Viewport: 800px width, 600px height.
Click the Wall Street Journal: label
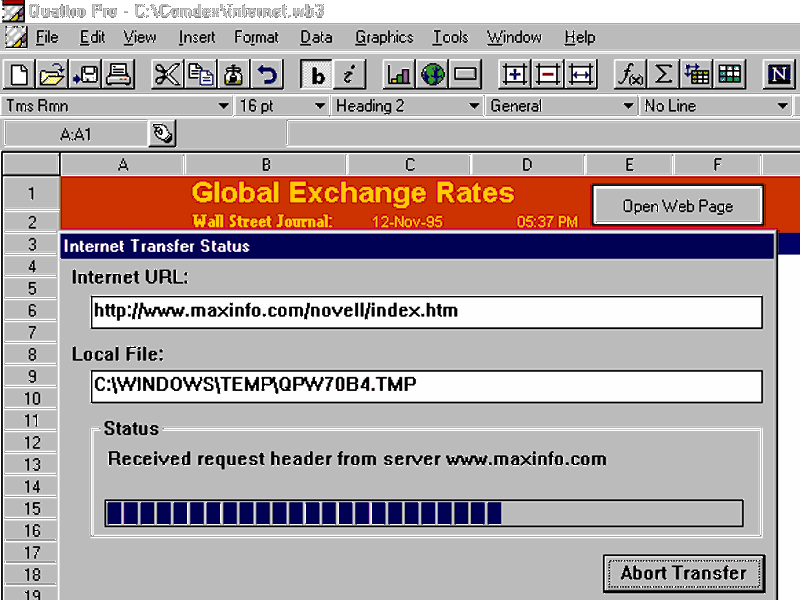tap(262, 221)
